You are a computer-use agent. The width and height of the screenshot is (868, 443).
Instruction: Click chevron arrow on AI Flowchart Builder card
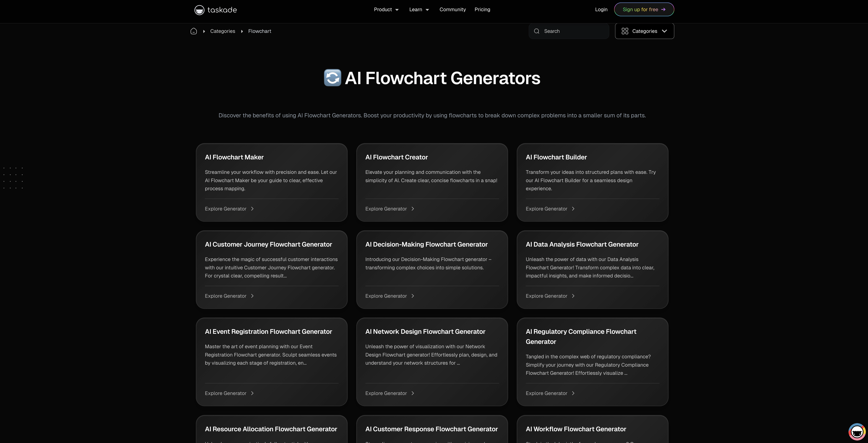(573, 209)
